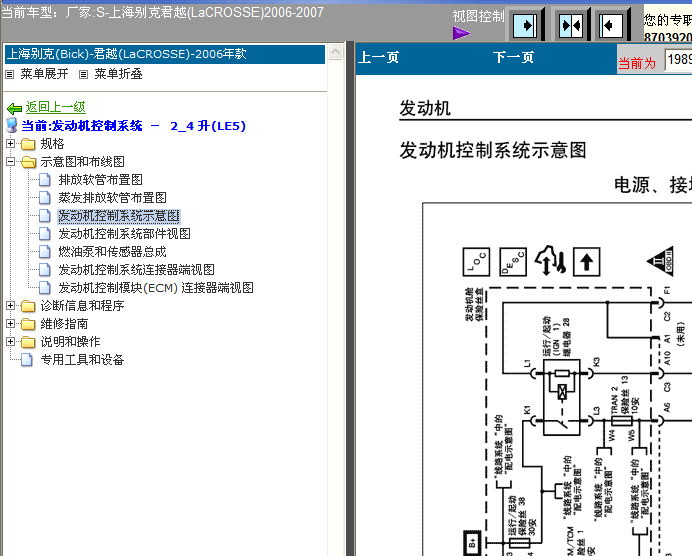This screenshot has width=692, height=556.
Task: Open 排放软管布置图 document
Action: tap(101, 180)
